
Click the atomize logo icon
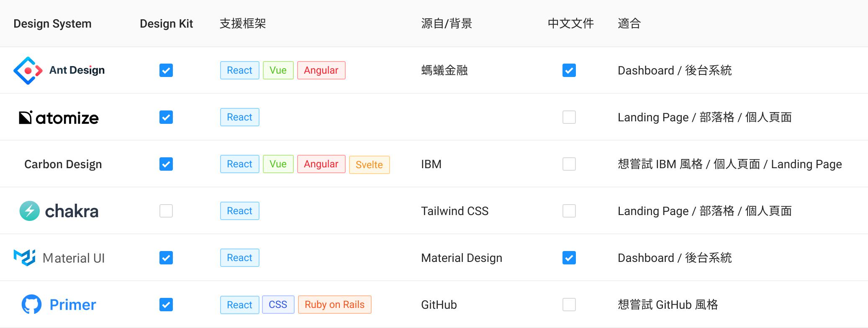pos(26,118)
